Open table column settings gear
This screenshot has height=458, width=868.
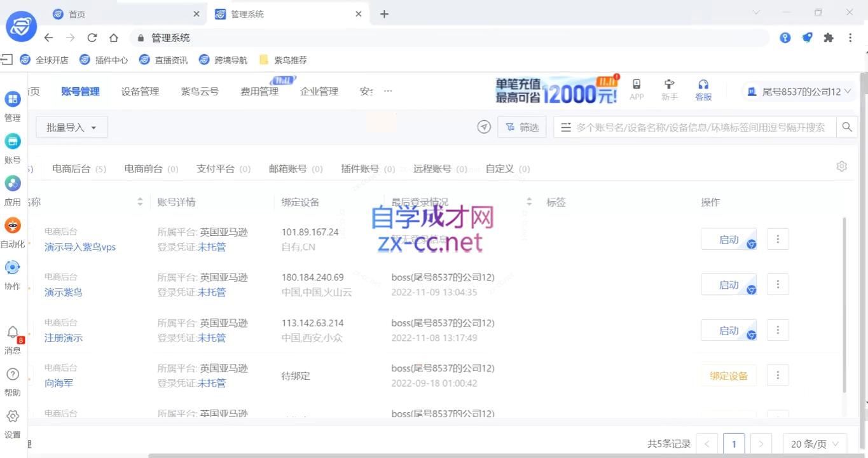842,166
